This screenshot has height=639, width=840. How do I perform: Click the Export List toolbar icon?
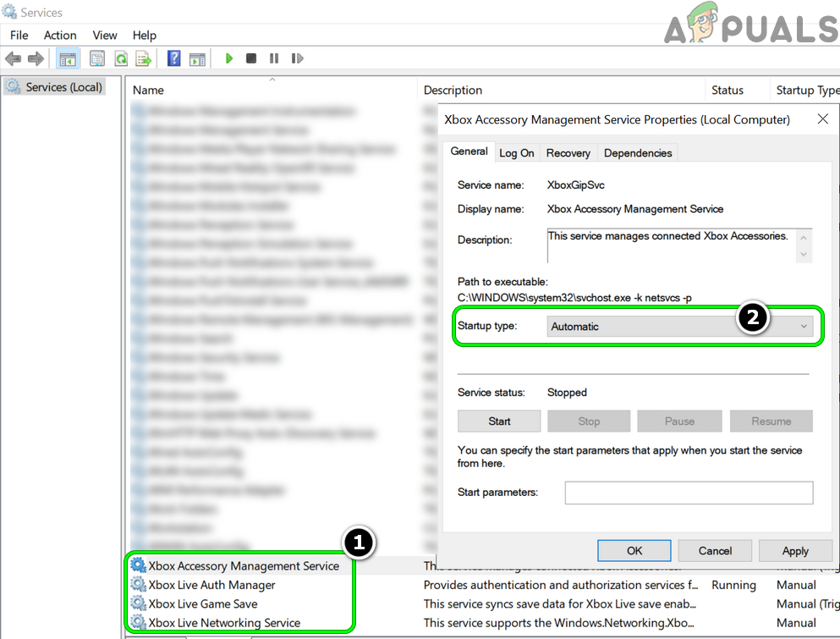pos(144,58)
